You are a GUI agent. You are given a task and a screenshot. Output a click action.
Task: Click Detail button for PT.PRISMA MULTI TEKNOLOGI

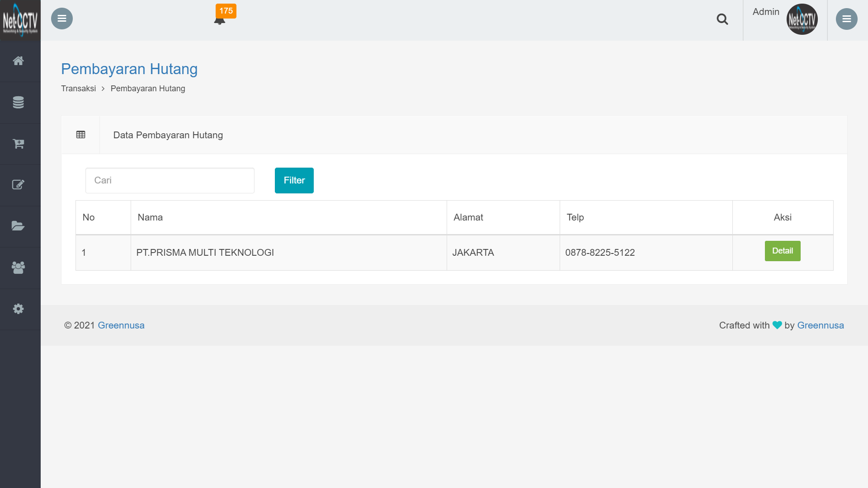click(782, 251)
